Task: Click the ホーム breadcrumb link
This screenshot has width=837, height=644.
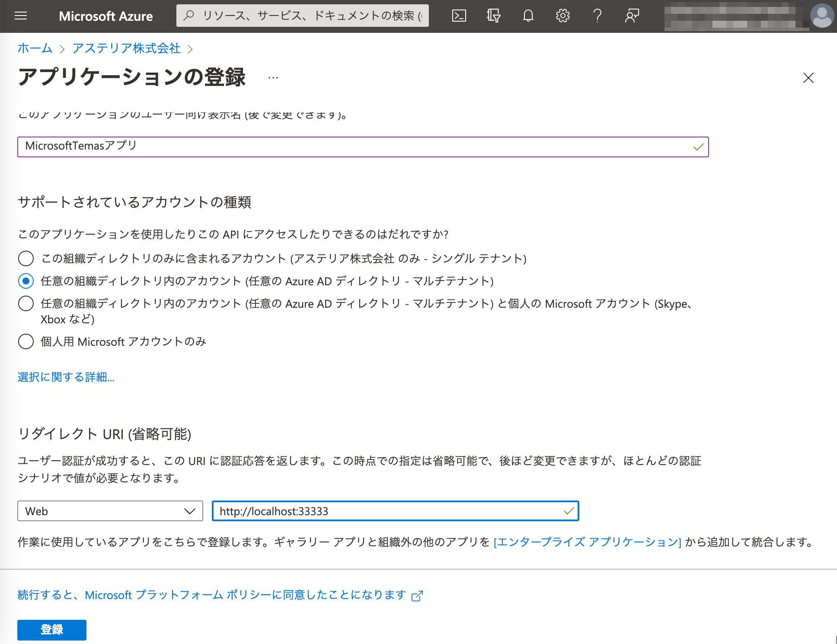Action: pyautogui.click(x=35, y=48)
